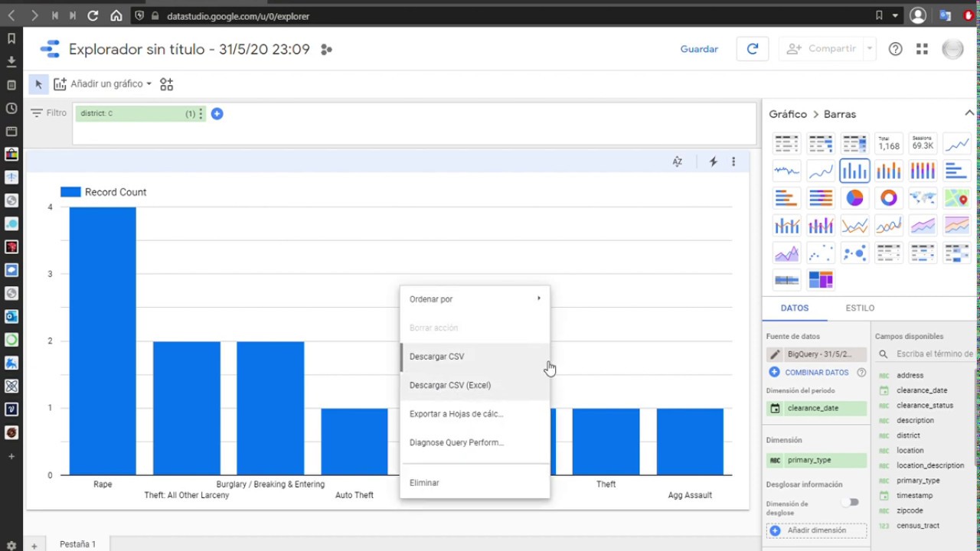Screen dimensions: 980x551
Task: Pick the bubble chart type
Action: point(854,253)
